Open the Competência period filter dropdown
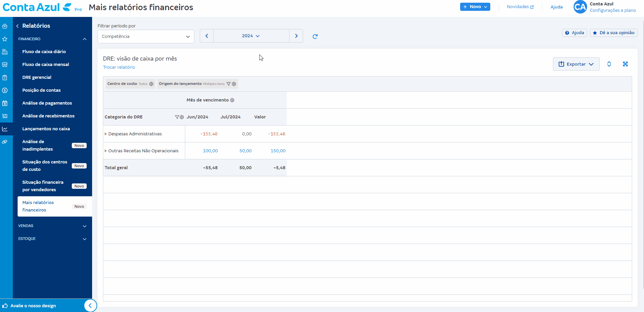Image resolution: width=644 pixels, height=312 pixels. [x=146, y=37]
